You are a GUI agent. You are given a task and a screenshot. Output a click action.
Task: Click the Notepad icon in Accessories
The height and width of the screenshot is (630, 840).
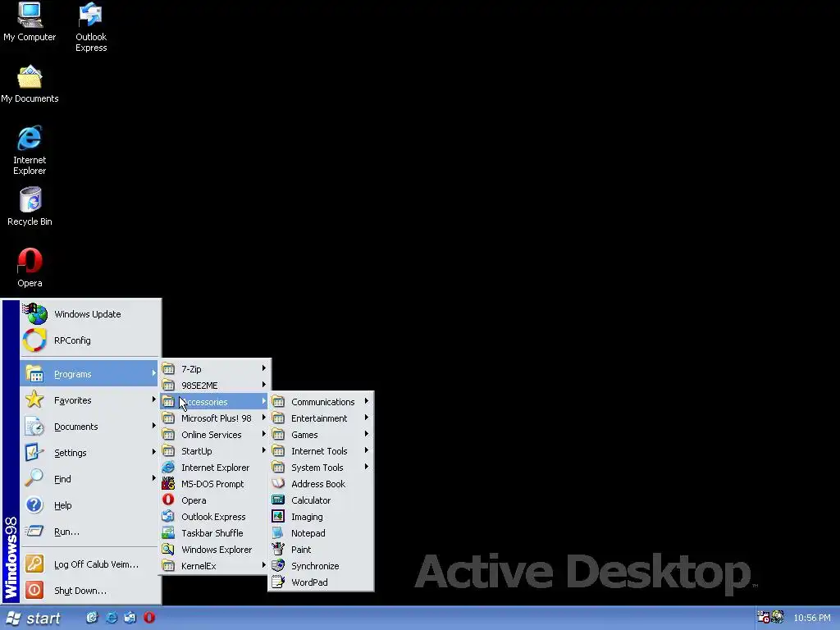[278, 532]
